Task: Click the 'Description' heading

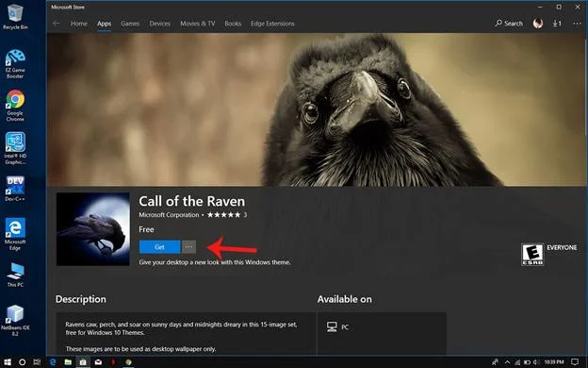Action: (81, 299)
